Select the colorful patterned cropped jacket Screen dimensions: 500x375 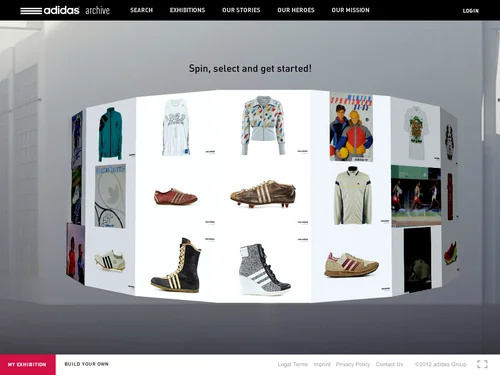click(x=263, y=125)
